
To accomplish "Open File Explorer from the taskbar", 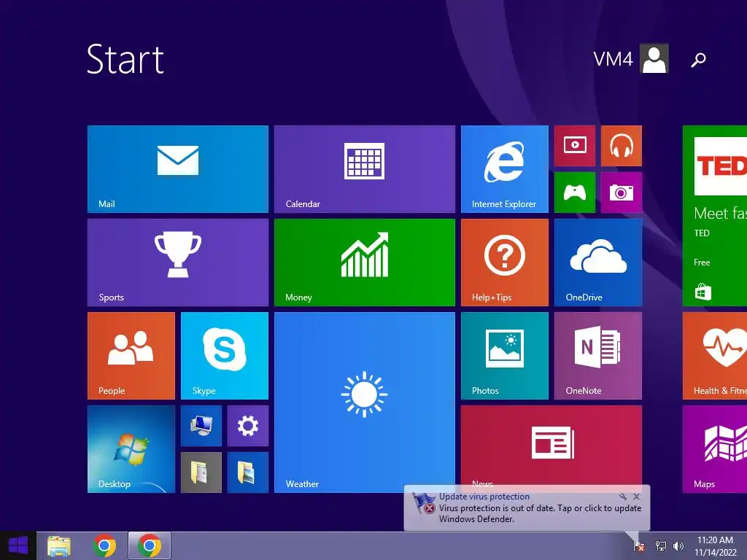I will [59, 545].
